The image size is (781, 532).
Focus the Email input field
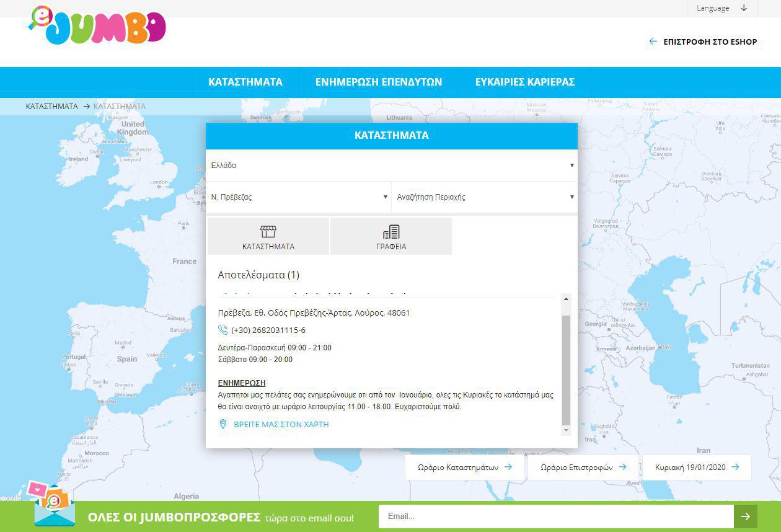556,516
